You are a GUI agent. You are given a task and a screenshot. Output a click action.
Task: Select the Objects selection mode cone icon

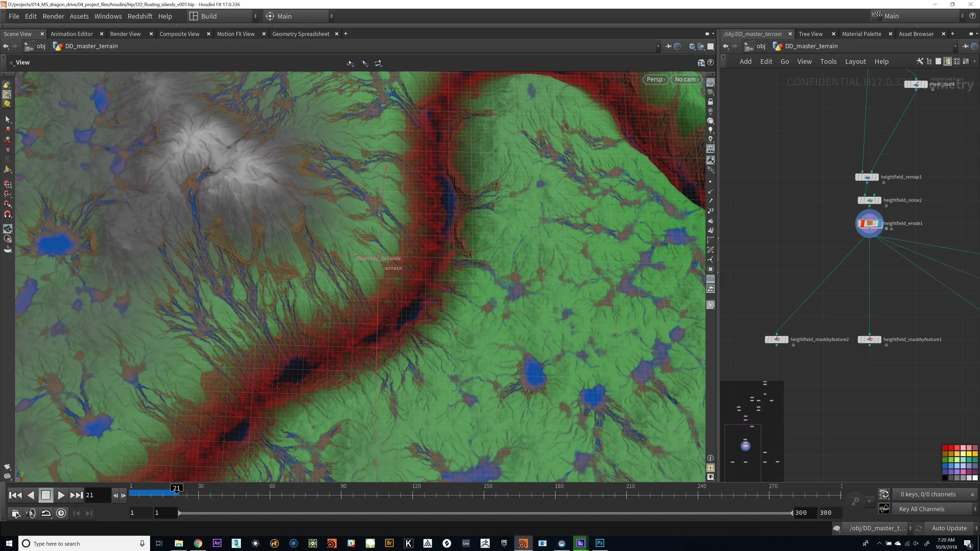tap(7, 84)
